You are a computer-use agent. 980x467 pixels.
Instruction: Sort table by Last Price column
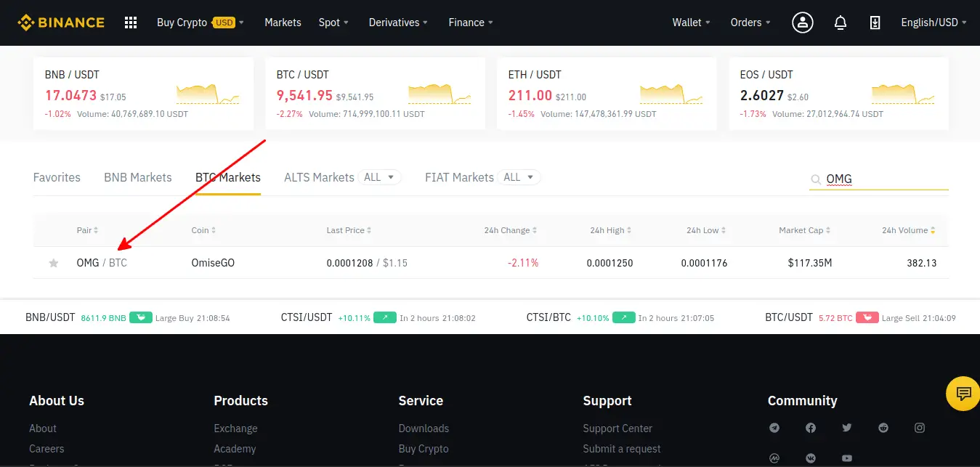[x=349, y=230]
